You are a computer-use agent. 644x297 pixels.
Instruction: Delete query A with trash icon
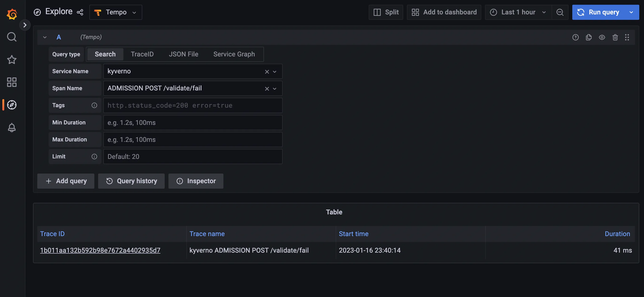click(x=615, y=37)
